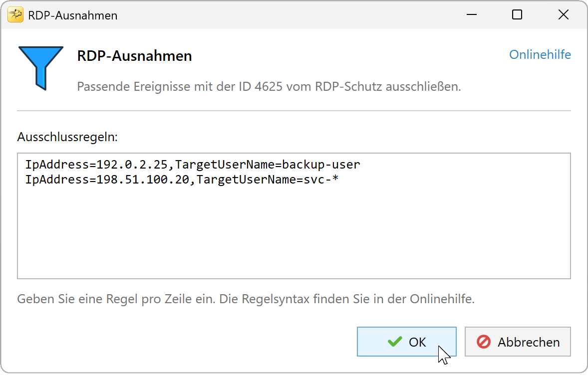Minimize the RDP-Ausnahmen window
The height and width of the screenshot is (380, 588).
tap(472, 15)
